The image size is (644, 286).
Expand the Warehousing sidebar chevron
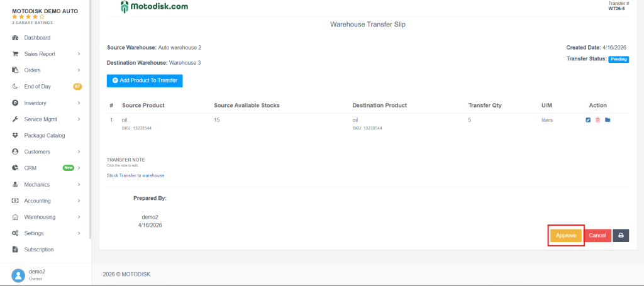pos(79,217)
